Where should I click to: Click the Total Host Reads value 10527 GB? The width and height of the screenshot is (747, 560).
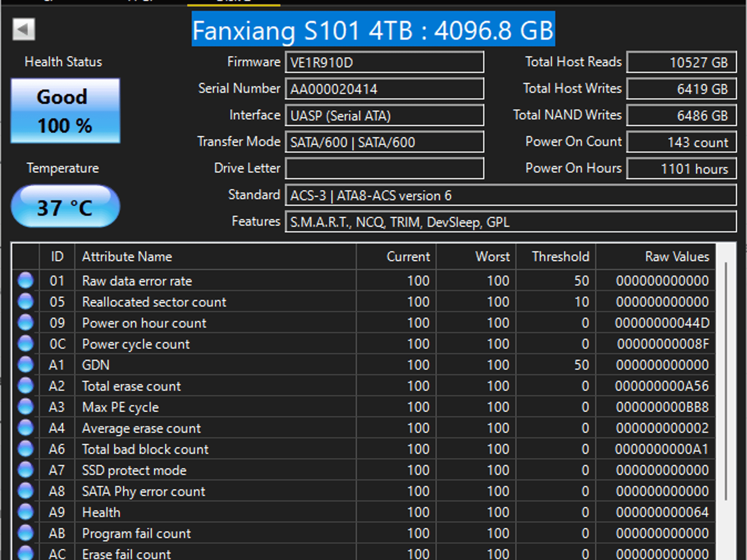[681, 62]
